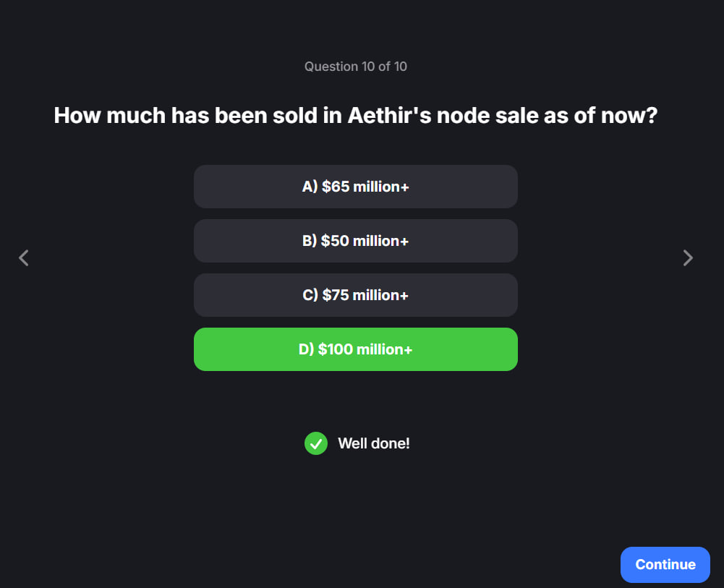724x588 pixels.
Task: Finish the quiz by clicking Continue
Action: click(665, 565)
